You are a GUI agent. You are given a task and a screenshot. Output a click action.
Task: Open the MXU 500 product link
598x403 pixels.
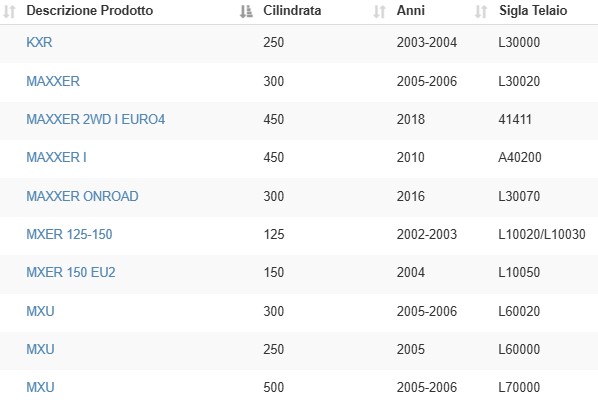(40, 387)
